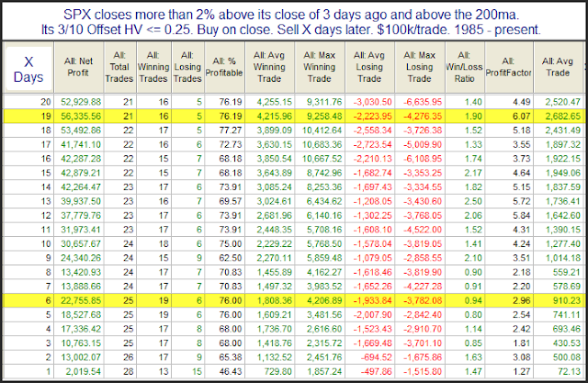Click avg winning trade 1,736.70

(x=274, y=329)
